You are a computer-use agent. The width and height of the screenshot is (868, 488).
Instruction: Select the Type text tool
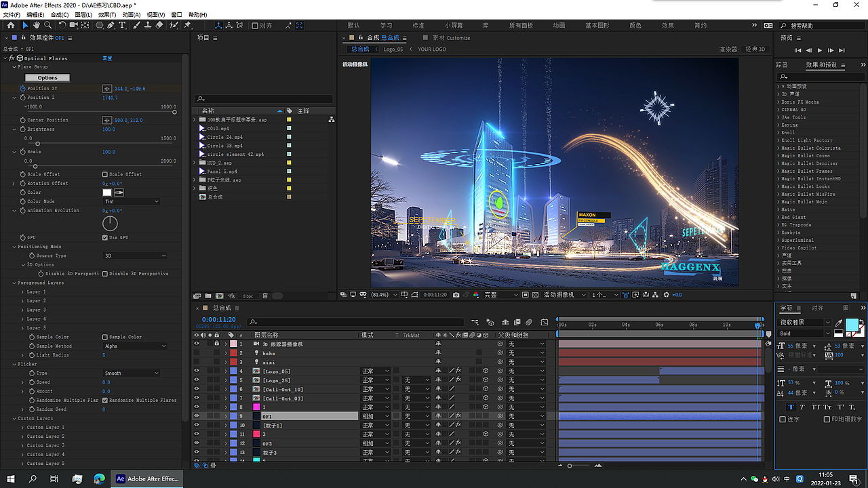pos(122,25)
